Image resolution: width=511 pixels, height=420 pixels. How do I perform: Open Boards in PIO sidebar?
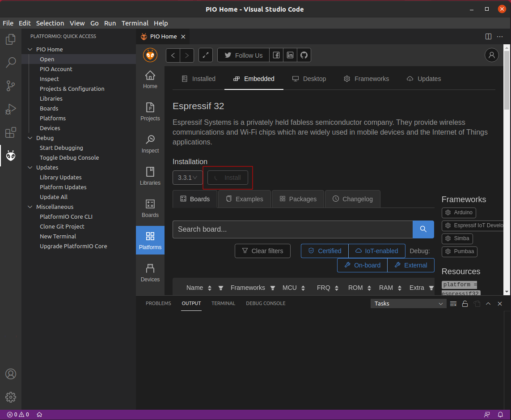(x=150, y=208)
